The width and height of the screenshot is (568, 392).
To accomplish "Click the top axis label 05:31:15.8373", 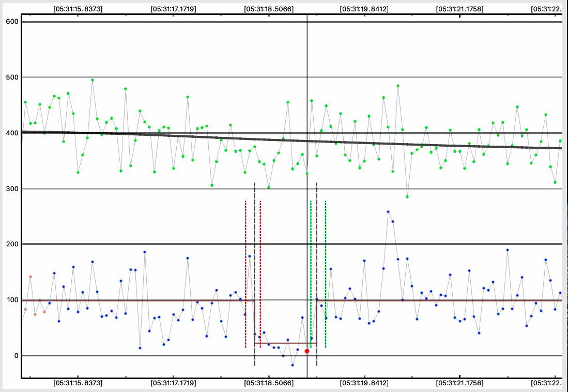I will pos(77,9).
